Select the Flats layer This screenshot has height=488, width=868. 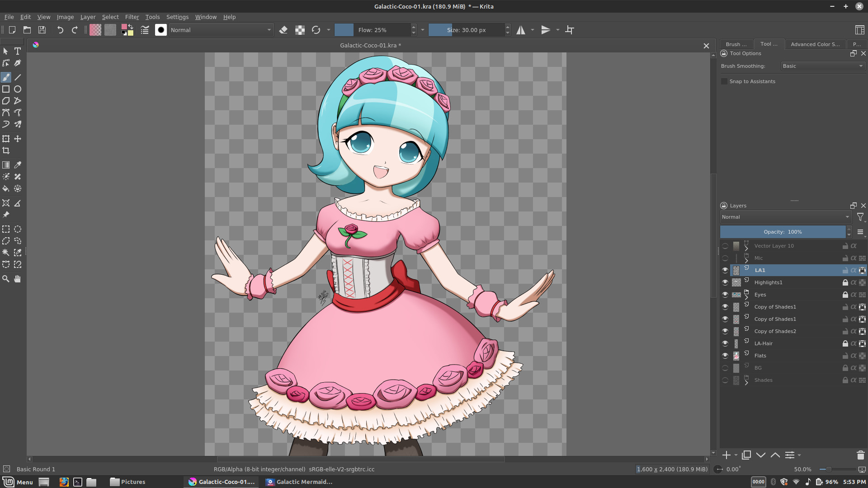pos(760,356)
